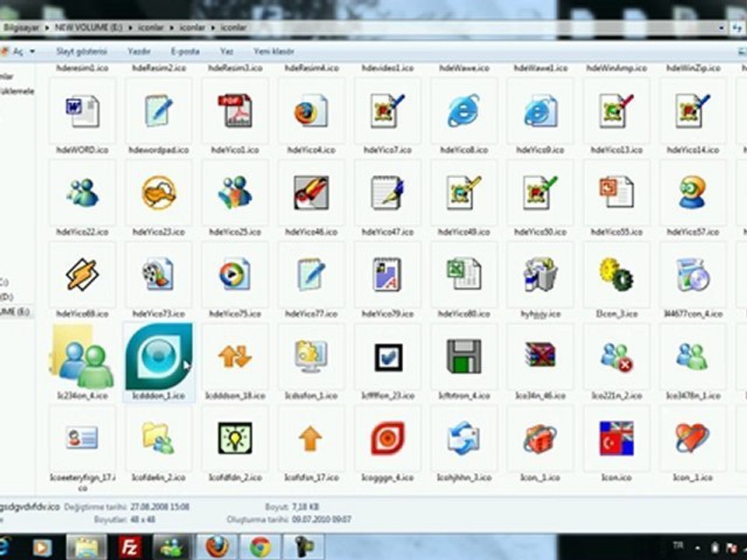Select the orange circle icon hdeYico23.ico
The image size is (747, 560).
click(159, 193)
